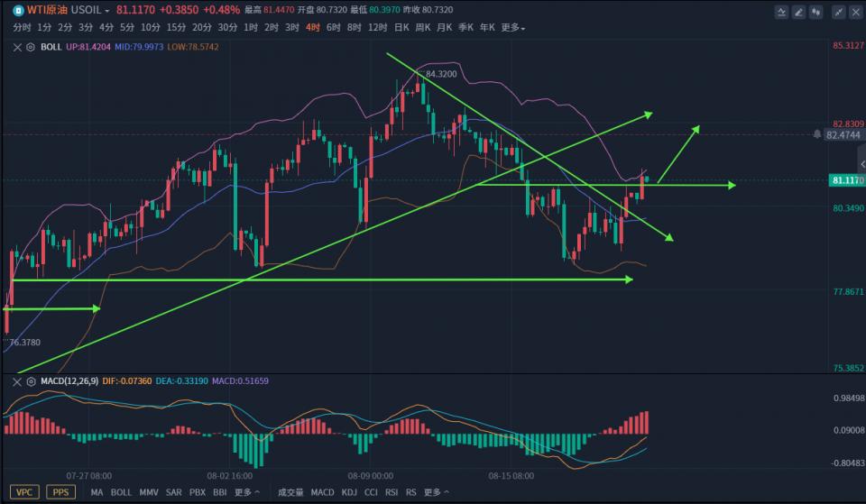Show the RSI sub indicator
This screenshot has width=866, height=504.
392,492
